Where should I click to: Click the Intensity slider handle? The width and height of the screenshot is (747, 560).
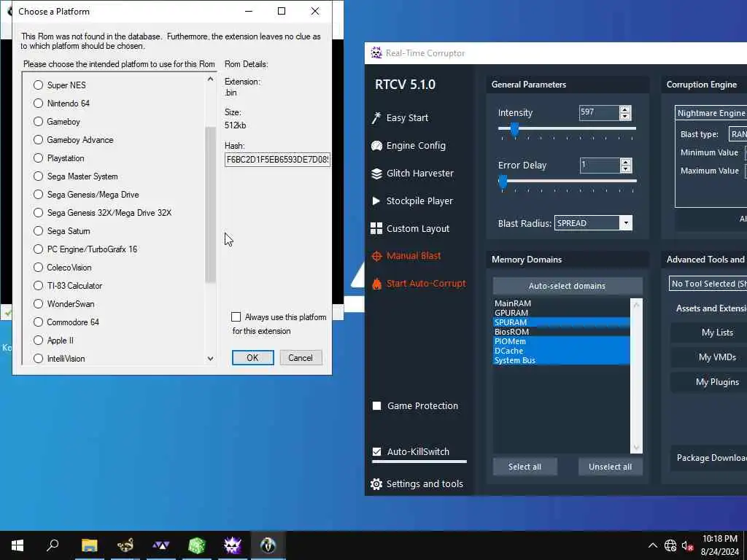pyautogui.click(x=514, y=129)
